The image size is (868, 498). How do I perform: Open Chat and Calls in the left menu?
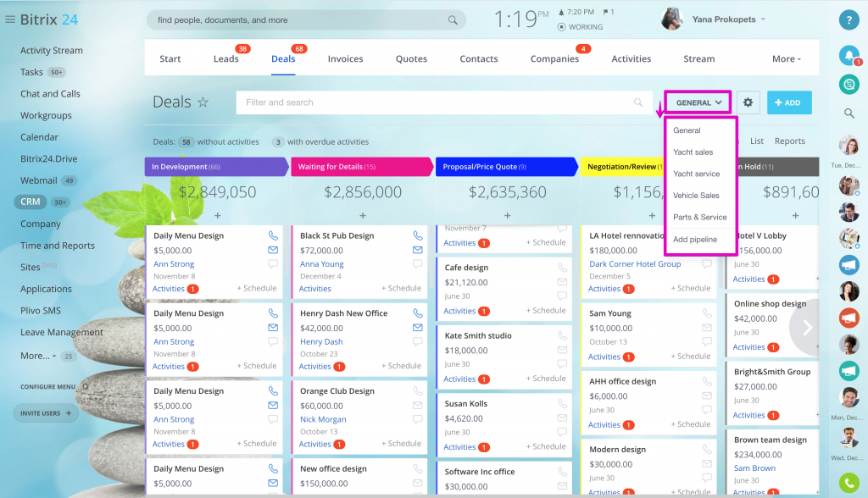click(x=50, y=93)
